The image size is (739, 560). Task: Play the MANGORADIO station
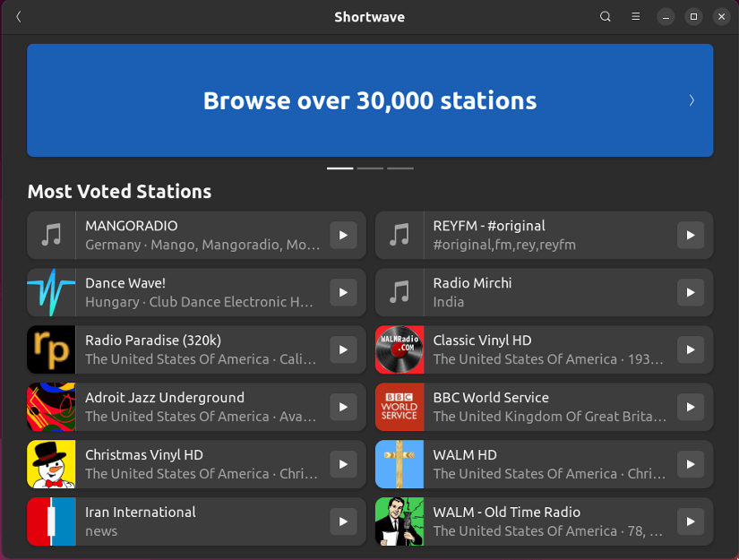click(x=343, y=236)
